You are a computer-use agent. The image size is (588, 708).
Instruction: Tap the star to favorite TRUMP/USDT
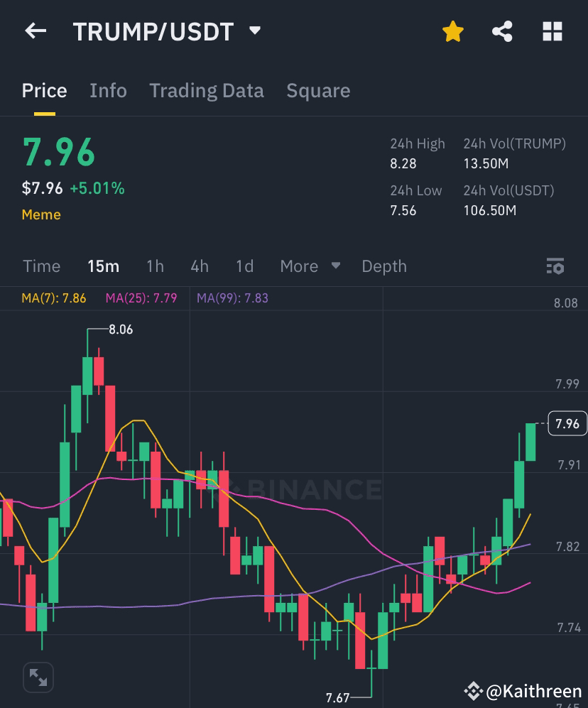(452, 31)
